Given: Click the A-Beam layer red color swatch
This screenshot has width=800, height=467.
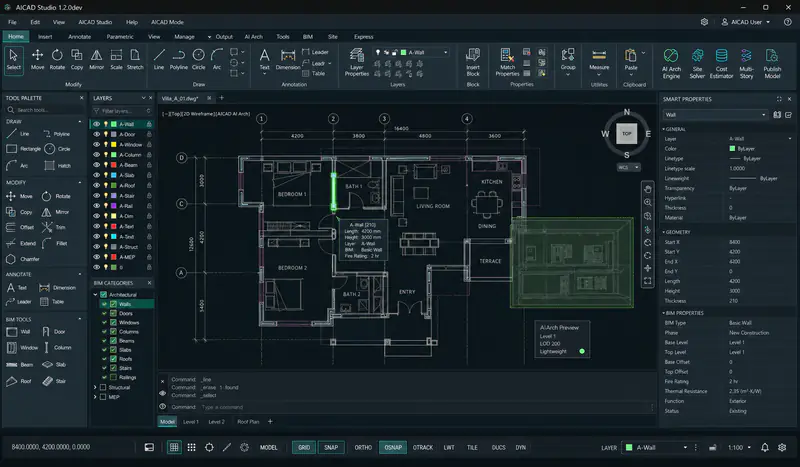Looking at the screenshot, I should [x=113, y=165].
